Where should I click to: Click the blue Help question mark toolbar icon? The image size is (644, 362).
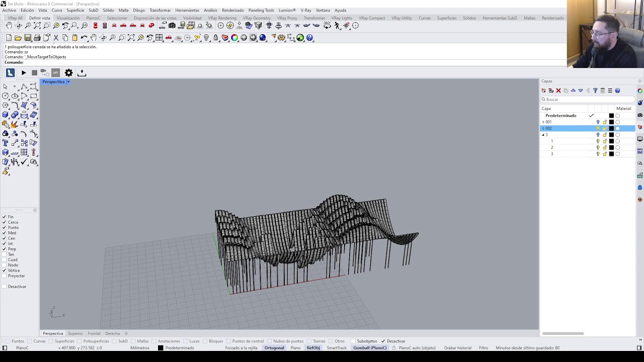[x=310, y=38]
